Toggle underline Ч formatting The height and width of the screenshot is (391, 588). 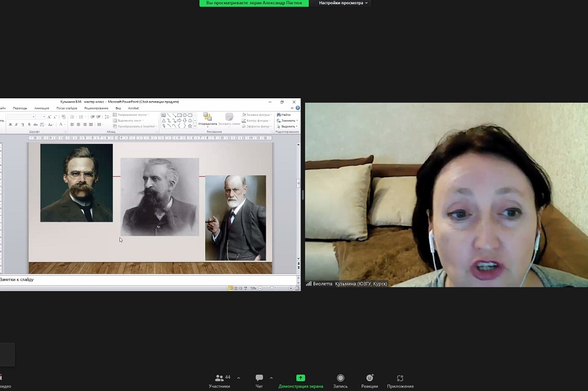[22, 125]
